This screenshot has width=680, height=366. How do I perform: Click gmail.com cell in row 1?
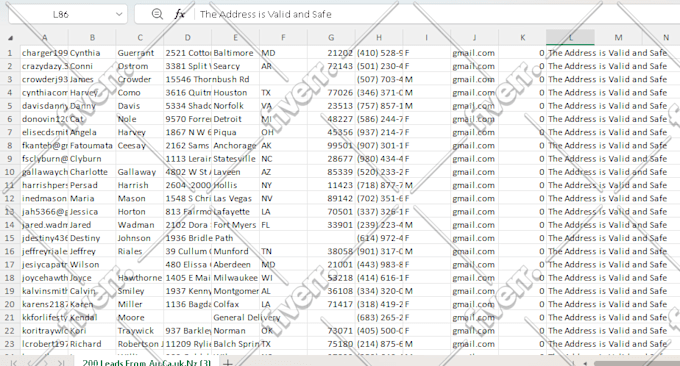pyautogui.click(x=474, y=53)
